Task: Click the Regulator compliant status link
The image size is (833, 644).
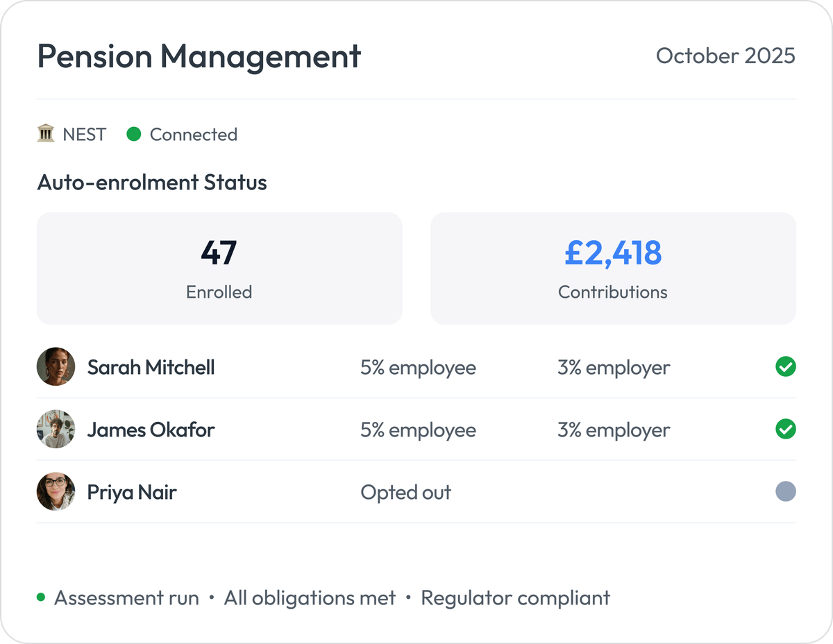Action: pos(516,598)
